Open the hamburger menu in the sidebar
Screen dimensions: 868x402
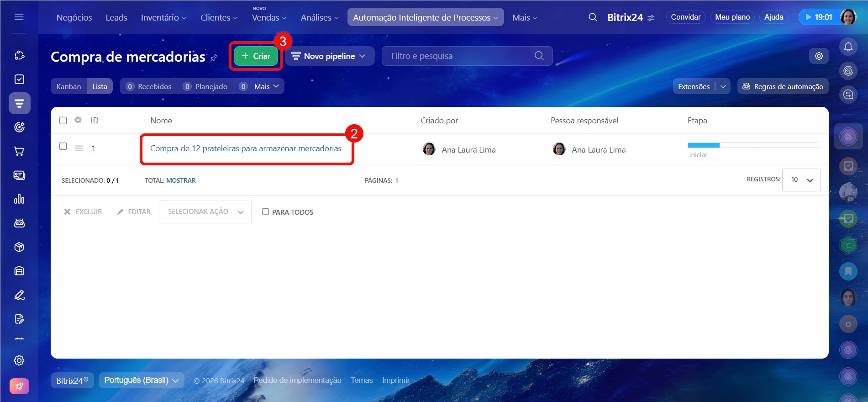pyautogui.click(x=19, y=17)
